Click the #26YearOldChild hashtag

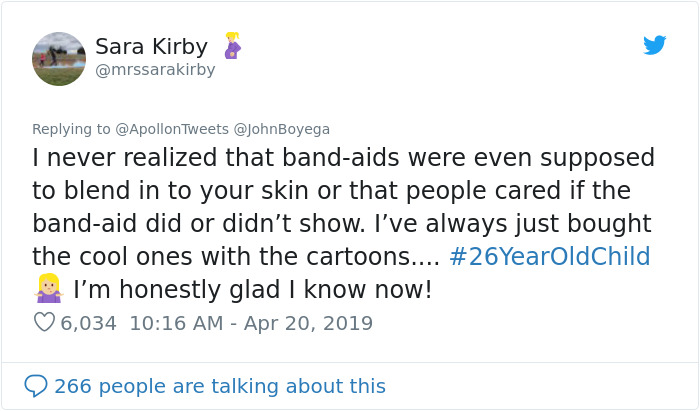point(550,256)
